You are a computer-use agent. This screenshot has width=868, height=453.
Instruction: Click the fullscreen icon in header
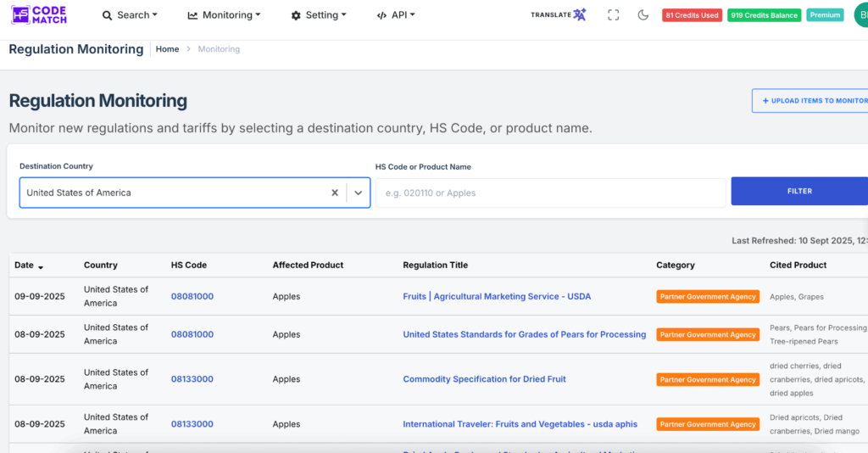point(613,15)
